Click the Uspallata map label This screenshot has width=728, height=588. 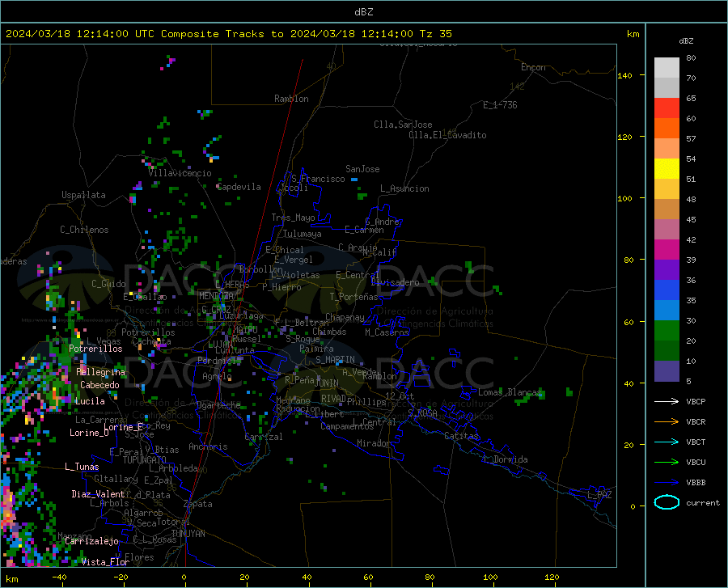[x=83, y=195]
